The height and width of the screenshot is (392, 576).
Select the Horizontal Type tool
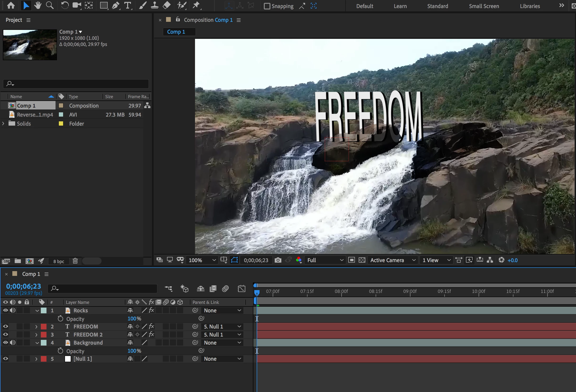[128, 5]
